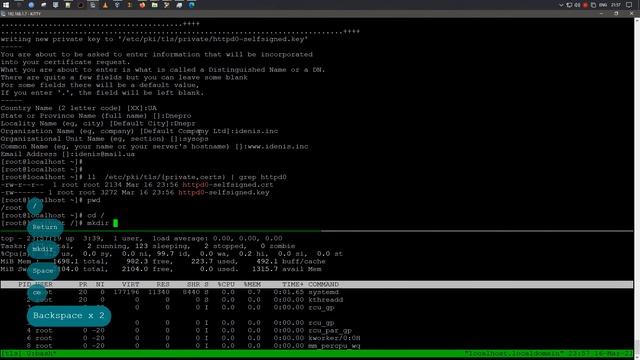Screen dimensions: 640x360
Task: Click the %CPU column header in top
Action: click(x=226, y=284)
